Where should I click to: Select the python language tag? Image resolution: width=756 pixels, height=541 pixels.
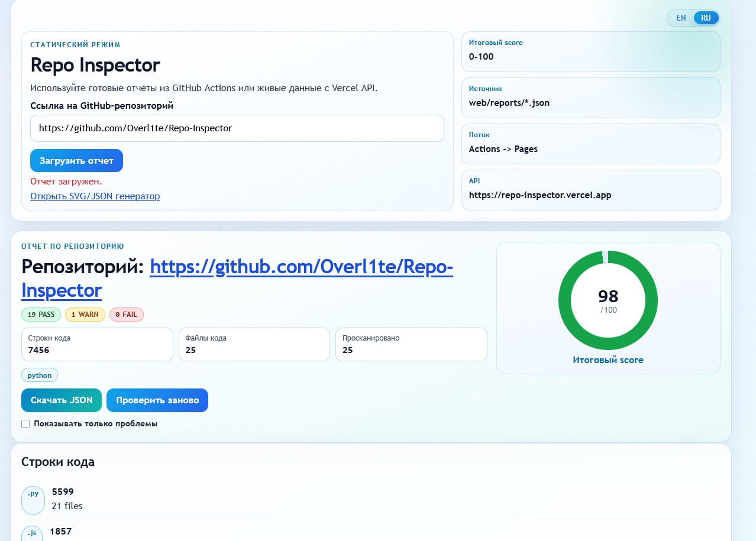(x=39, y=375)
